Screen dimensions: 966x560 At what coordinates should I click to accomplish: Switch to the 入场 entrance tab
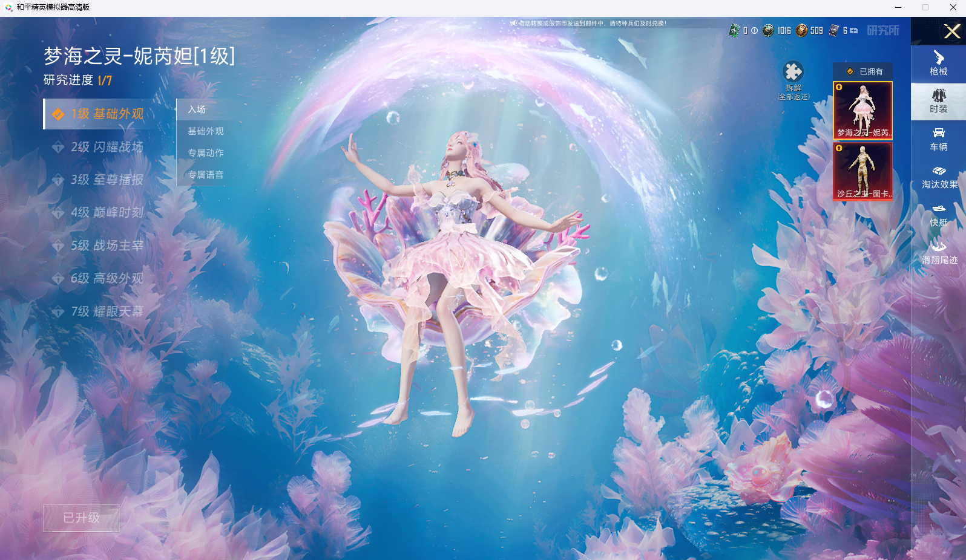pyautogui.click(x=197, y=109)
